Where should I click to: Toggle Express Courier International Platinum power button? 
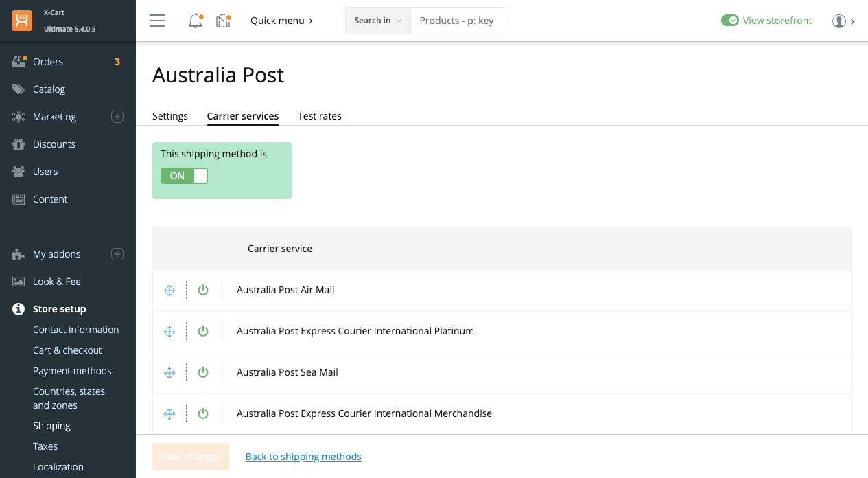pyautogui.click(x=203, y=332)
